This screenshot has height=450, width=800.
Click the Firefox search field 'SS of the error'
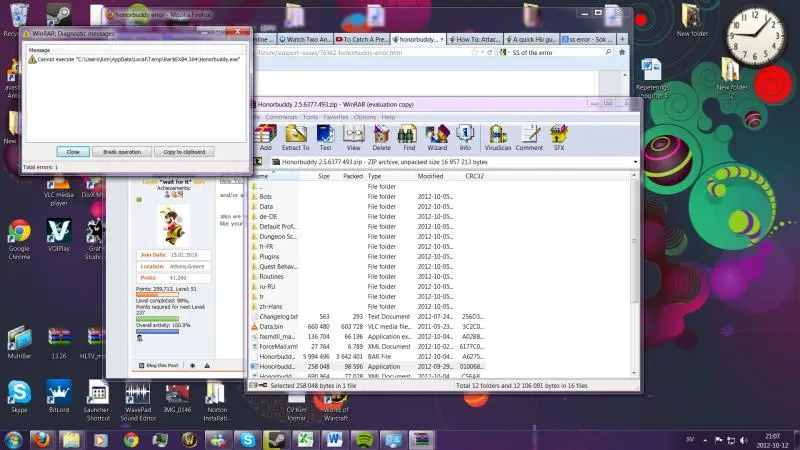click(x=556, y=53)
